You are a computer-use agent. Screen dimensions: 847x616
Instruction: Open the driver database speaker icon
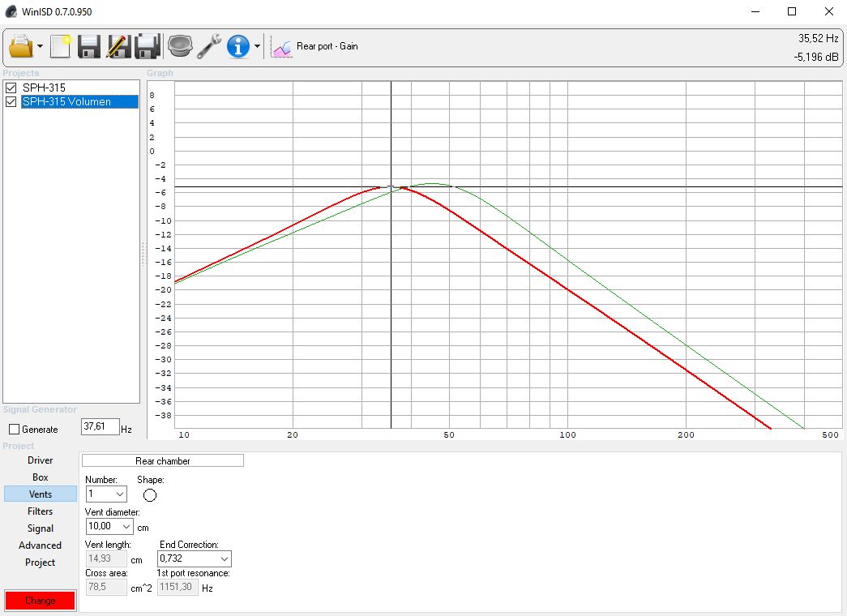coord(180,46)
